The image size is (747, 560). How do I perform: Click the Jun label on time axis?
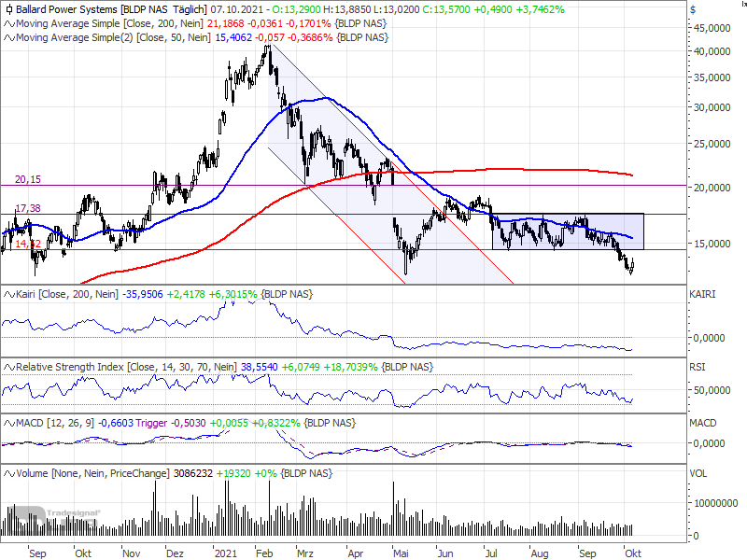(x=445, y=553)
